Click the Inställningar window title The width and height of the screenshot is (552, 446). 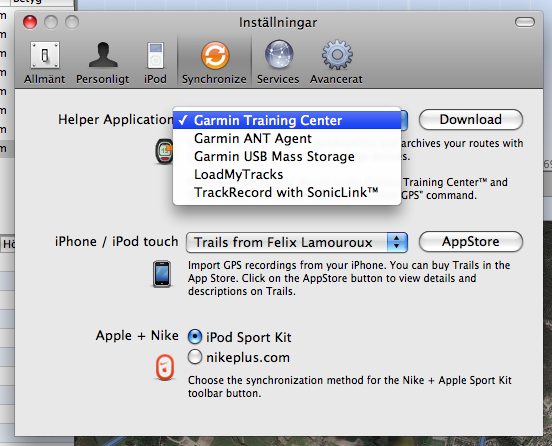278,23
